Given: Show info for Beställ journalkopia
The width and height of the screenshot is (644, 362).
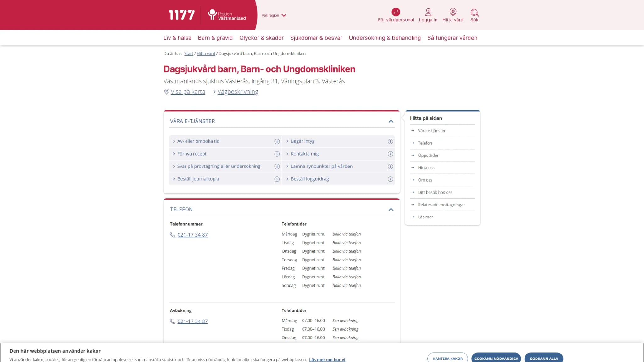Looking at the screenshot, I should 277,179.
